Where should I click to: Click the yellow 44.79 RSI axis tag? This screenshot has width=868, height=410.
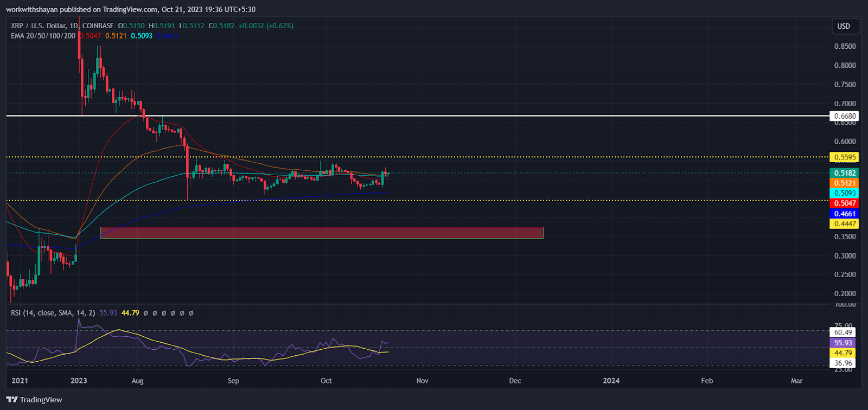(843, 353)
